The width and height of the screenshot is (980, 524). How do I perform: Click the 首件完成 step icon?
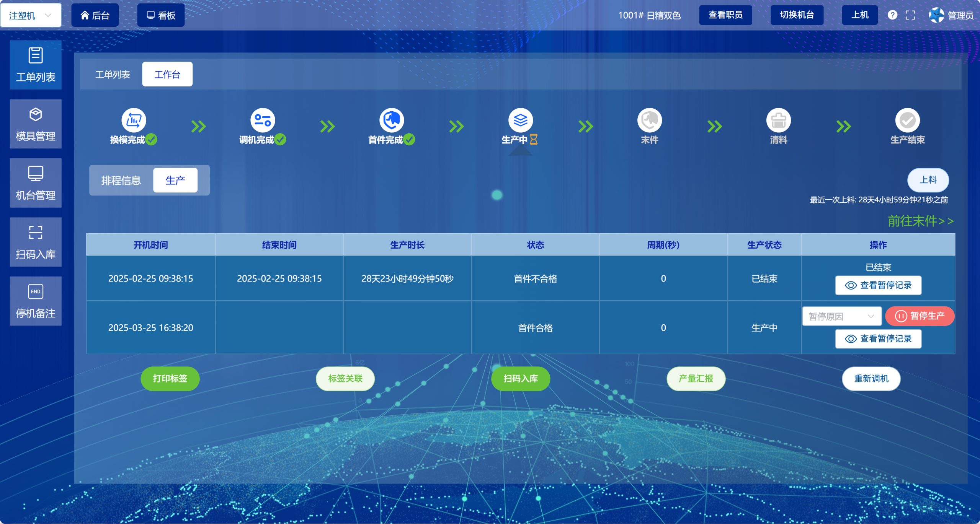392,120
